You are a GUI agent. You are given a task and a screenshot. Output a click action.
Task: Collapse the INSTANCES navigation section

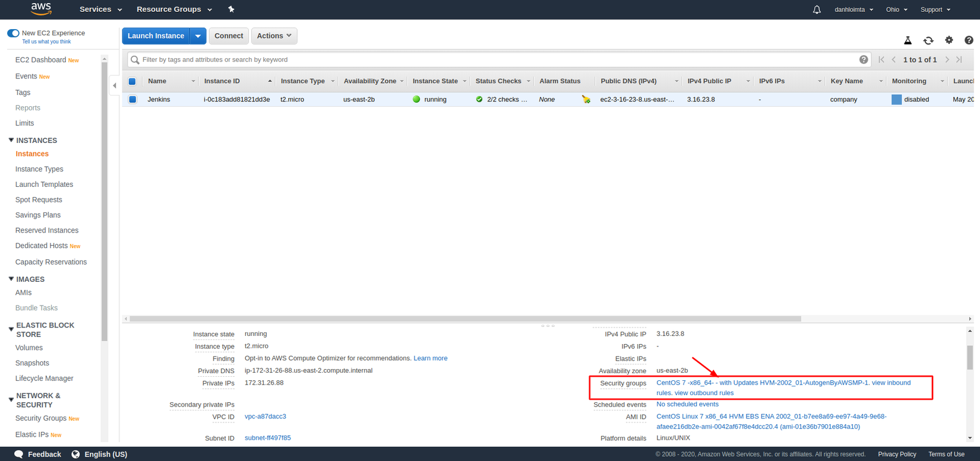pos(11,140)
